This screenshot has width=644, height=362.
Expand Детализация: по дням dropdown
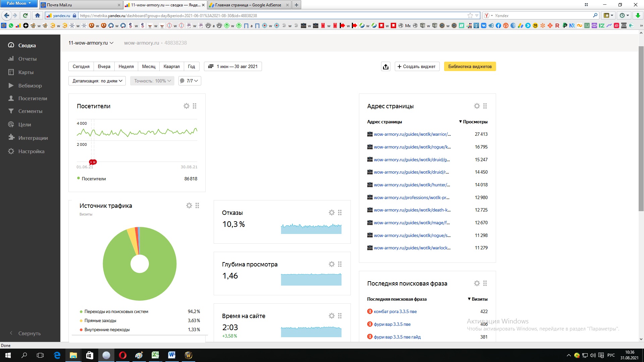pyautogui.click(x=97, y=81)
